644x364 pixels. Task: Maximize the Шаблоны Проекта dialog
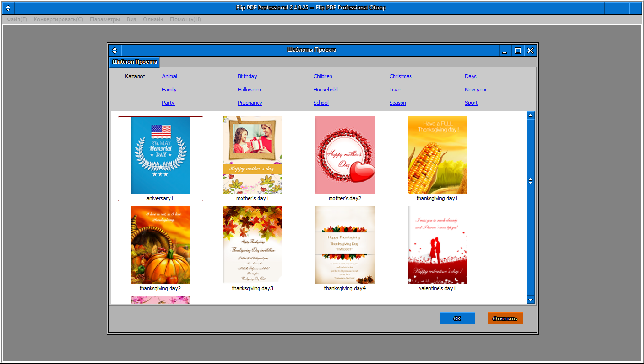[518, 50]
